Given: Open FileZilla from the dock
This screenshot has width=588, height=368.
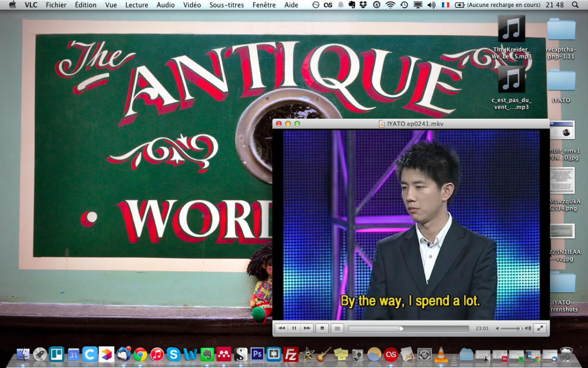Looking at the screenshot, I should pyautogui.click(x=291, y=354).
